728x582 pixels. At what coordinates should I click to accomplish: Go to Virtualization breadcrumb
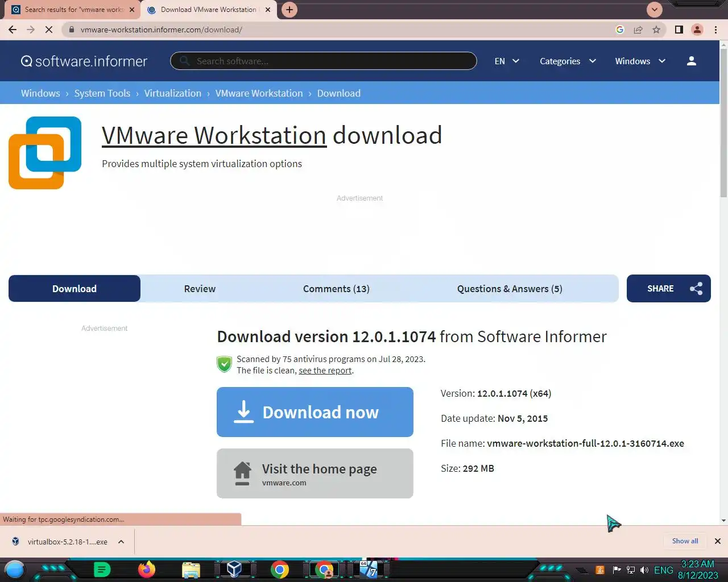coord(173,93)
